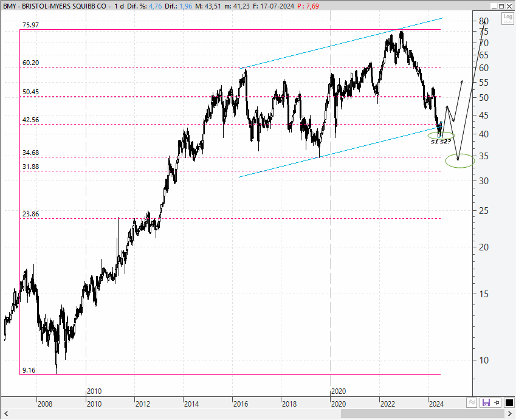The width and height of the screenshot is (516, 420).
Task: Click the 80 price axis label
Action: click(x=484, y=21)
